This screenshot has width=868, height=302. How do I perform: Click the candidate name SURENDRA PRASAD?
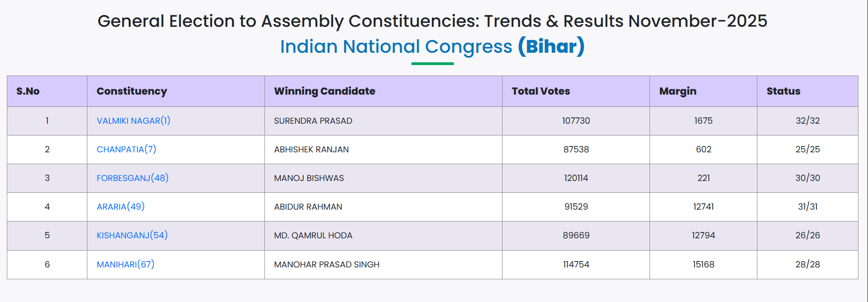point(313,121)
